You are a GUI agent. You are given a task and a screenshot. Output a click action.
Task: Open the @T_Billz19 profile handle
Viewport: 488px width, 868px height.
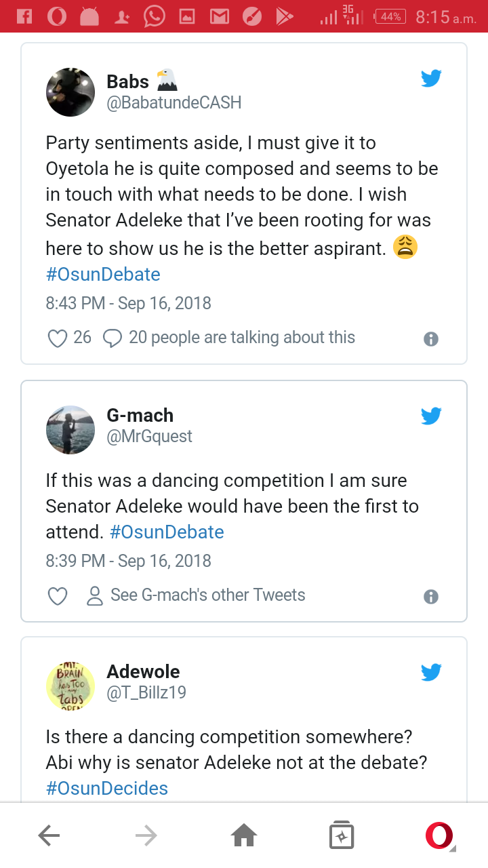(146, 692)
